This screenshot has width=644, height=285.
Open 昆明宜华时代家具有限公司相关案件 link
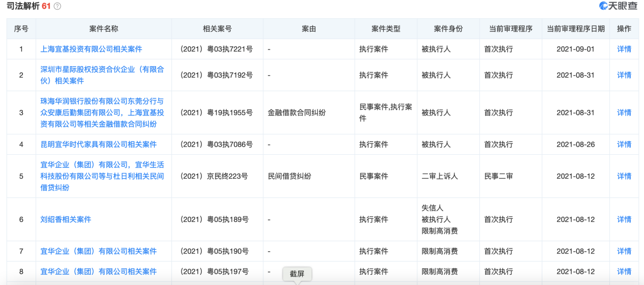coord(99,145)
